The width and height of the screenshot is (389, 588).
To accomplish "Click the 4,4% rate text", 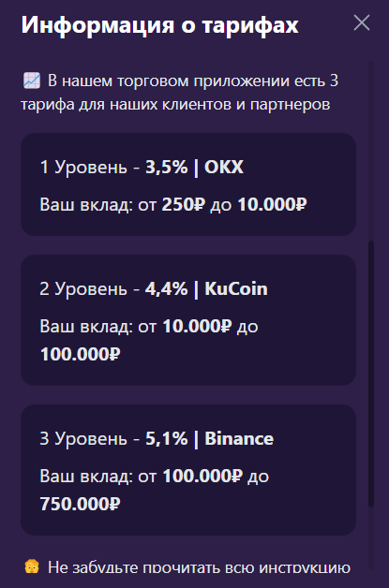I will pos(166,289).
